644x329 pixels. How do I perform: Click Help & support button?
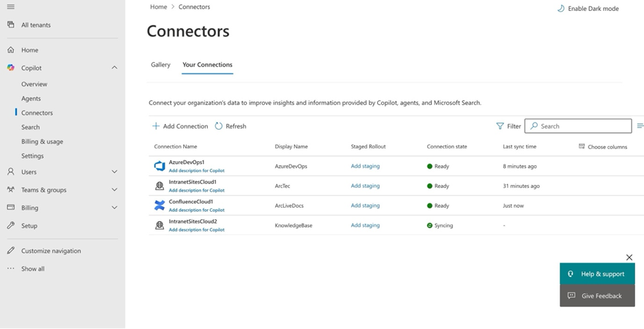[597, 273]
